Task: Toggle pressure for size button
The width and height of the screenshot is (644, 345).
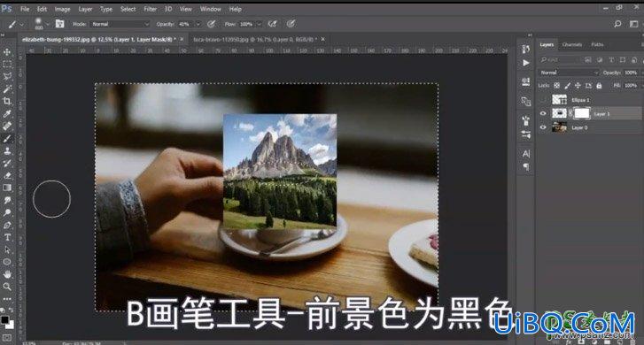Action: [291, 24]
